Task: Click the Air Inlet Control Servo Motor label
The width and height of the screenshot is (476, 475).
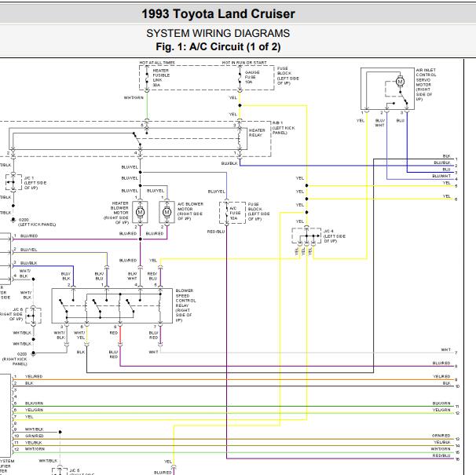Action: [426, 84]
